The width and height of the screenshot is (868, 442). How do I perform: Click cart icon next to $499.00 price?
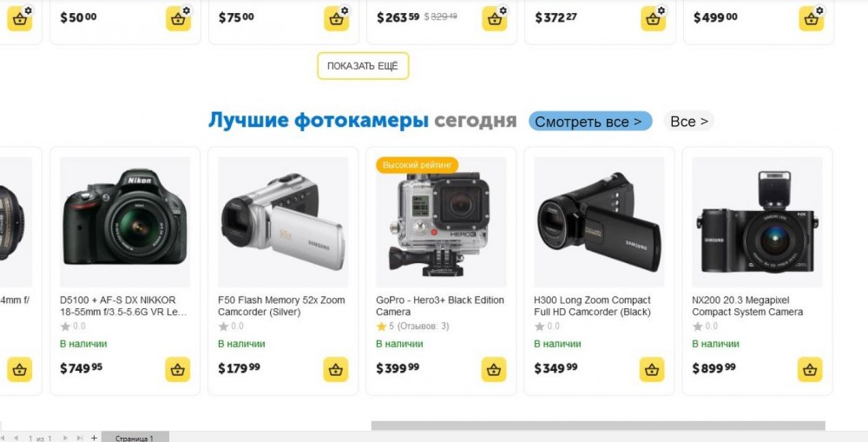pyautogui.click(x=811, y=19)
